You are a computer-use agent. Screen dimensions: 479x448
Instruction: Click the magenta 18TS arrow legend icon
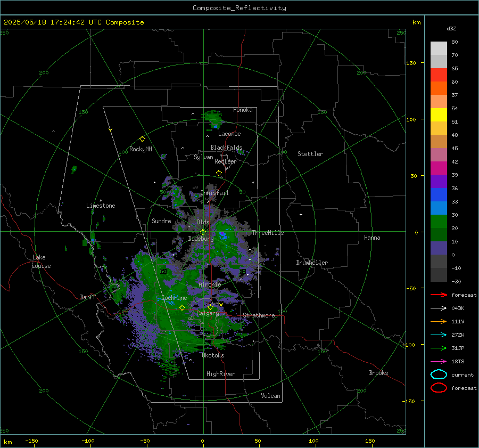pos(439,362)
